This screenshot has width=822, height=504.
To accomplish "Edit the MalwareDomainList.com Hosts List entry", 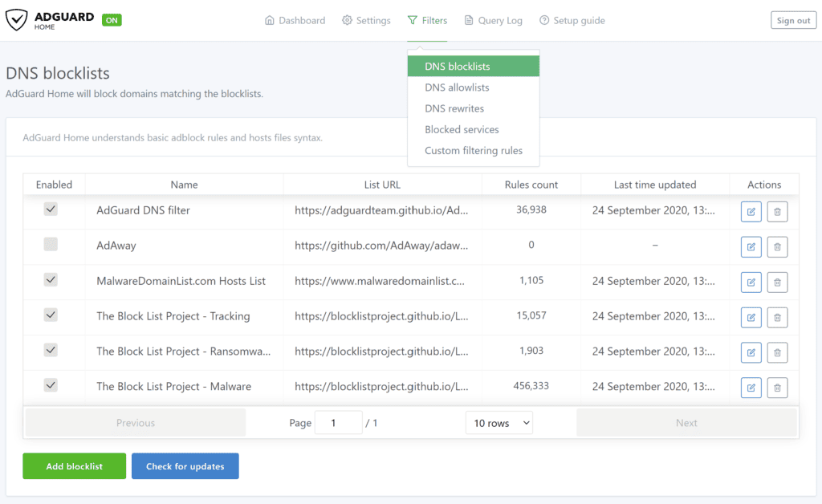I will coord(751,282).
